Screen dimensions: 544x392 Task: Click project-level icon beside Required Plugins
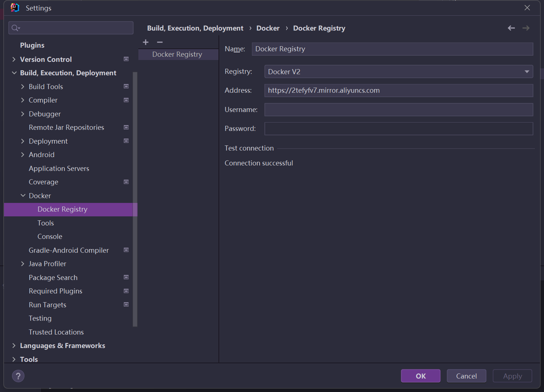[126, 291]
